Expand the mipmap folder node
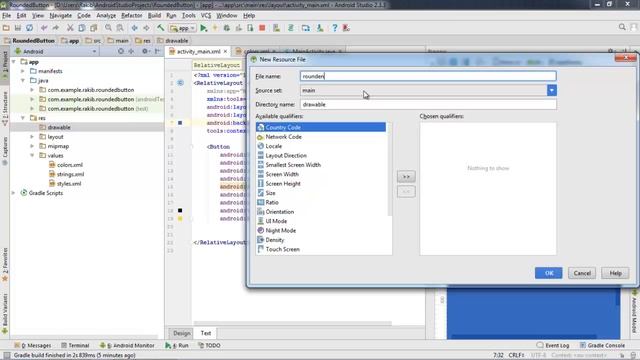This screenshot has width=640, height=360. [32, 146]
